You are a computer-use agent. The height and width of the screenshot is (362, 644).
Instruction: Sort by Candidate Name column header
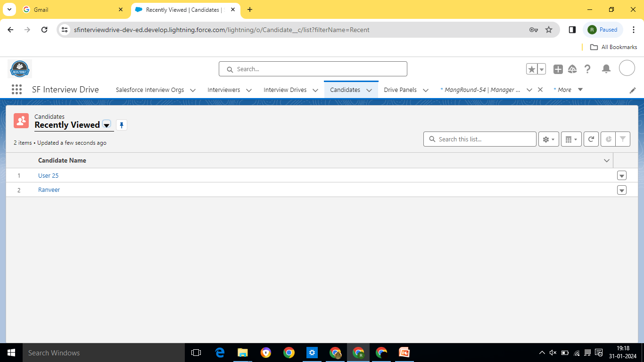click(x=62, y=160)
